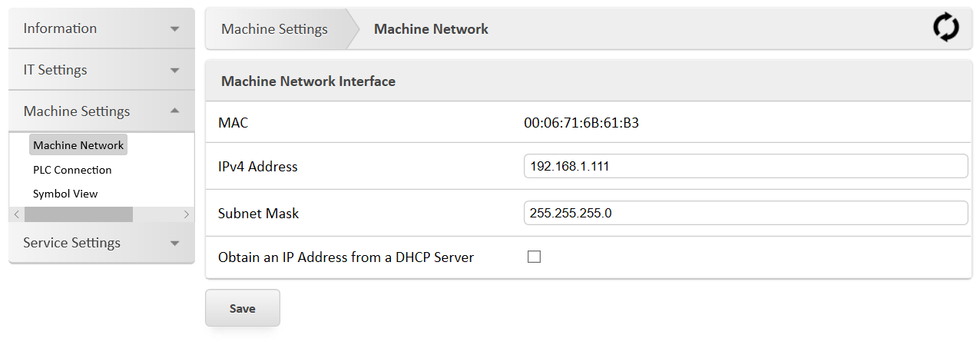The image size is (980, 355).
Task: Open the IT Settings menu header
Action: pyautogui.click(x=55, y=71)
